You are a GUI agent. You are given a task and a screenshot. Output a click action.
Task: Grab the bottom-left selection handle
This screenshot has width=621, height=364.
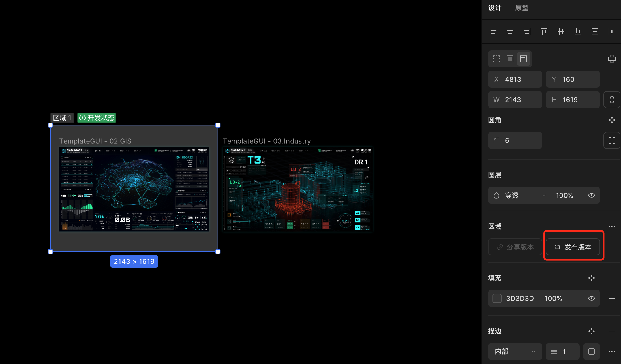point(50,252)
